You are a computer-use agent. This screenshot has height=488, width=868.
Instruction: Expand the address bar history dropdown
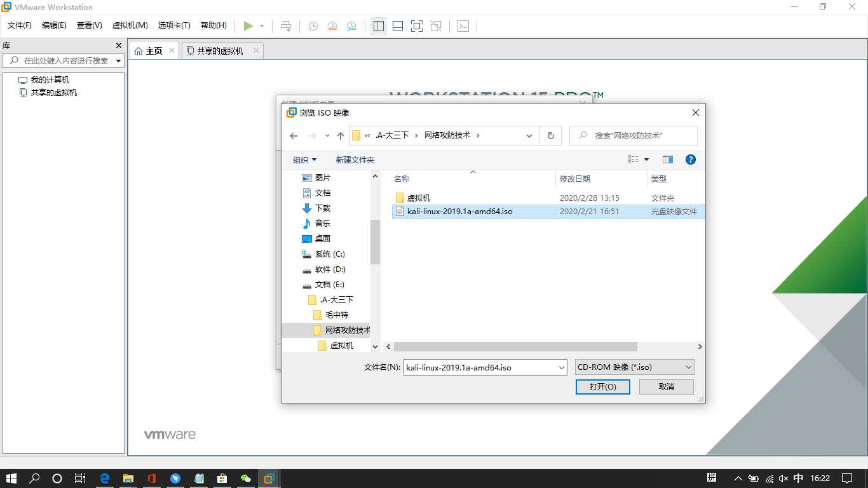pos(529,135)
